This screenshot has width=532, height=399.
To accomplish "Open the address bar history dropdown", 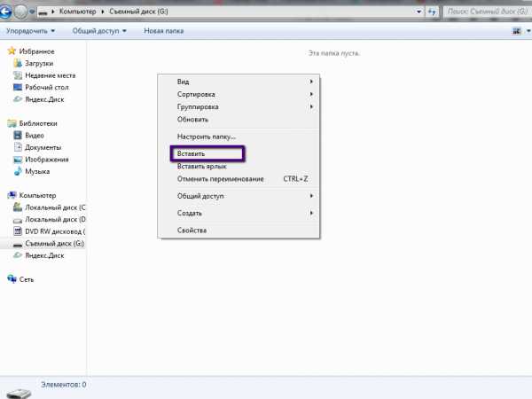I will [419, 12].
